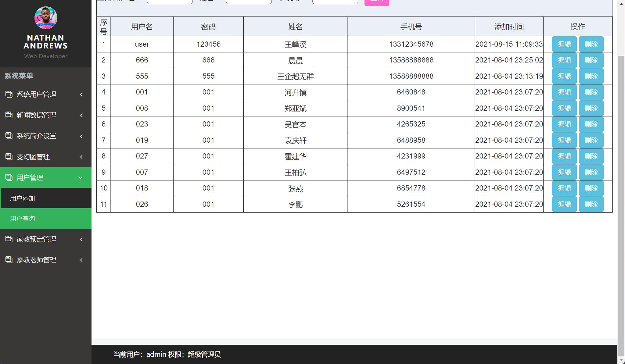The image size is (625, 364).
Task: Click the pink search button
Action: [x=377, y=2]
